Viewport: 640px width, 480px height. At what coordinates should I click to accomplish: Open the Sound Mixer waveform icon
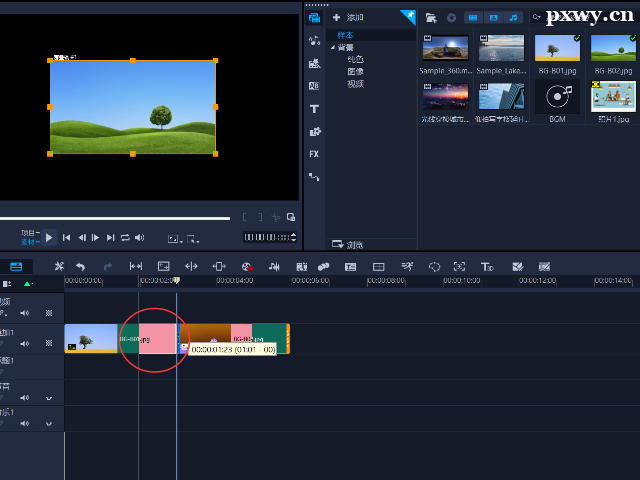pos(273,267)
